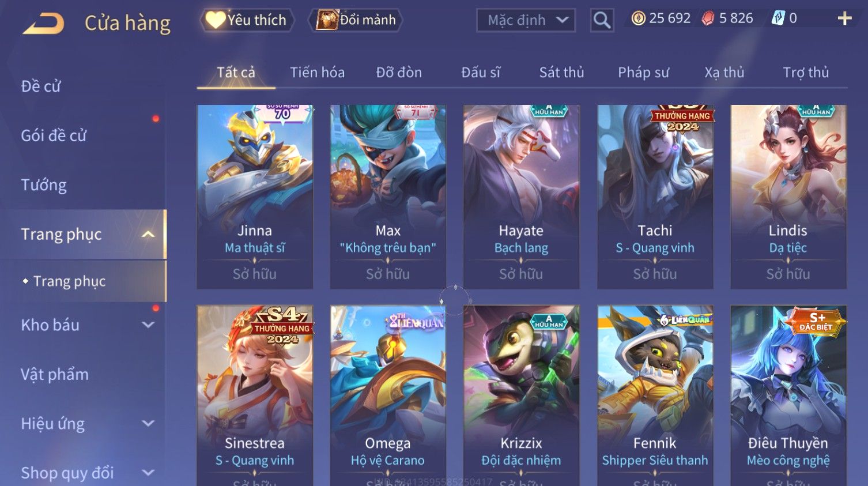The image size is (868, 486).
Task: Open Yêu thích favorites heart button
Action: tap(247, 20)
